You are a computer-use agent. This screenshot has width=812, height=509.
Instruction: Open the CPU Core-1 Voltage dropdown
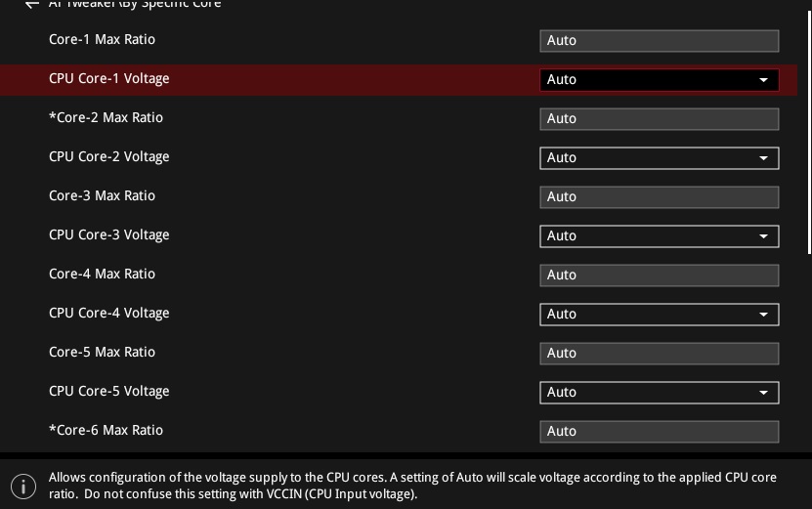pyautogui.click(x=660, y=80)
